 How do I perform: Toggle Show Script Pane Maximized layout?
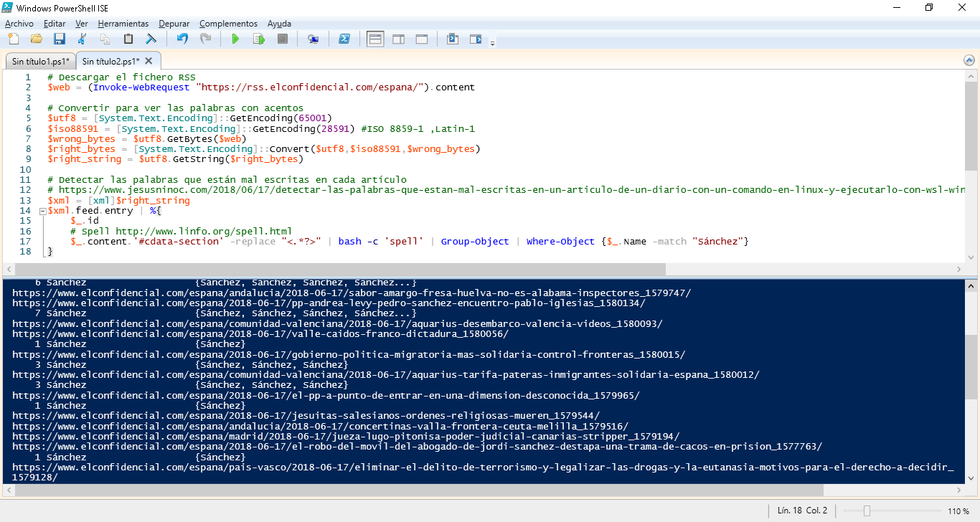pyautogui.click(x=422, y=39)
